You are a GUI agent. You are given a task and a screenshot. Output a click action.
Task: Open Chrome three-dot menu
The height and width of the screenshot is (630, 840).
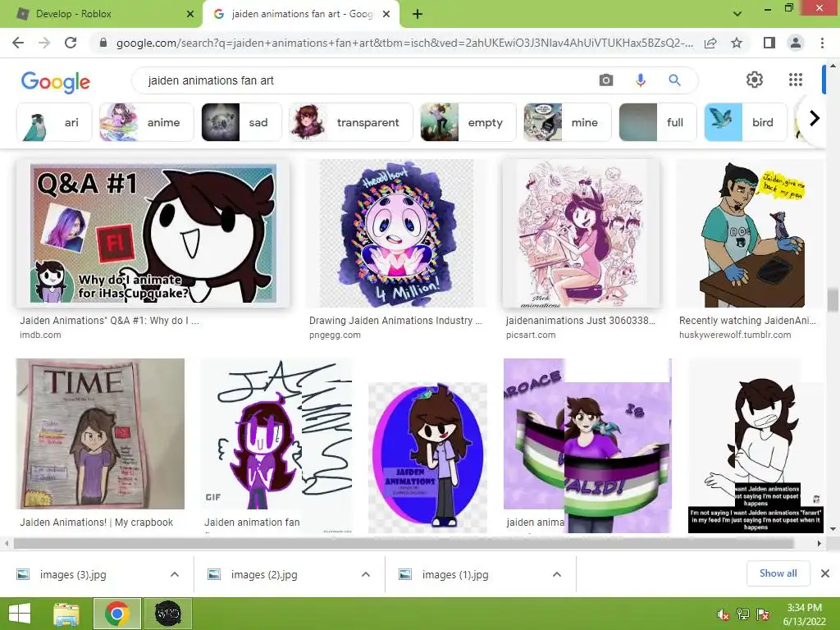point(822,43)
